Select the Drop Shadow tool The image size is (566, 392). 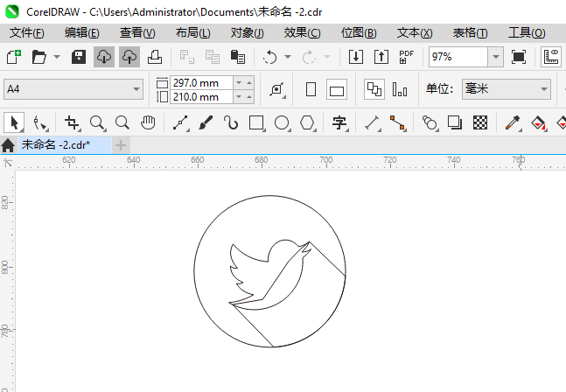(x=455, y=122)
